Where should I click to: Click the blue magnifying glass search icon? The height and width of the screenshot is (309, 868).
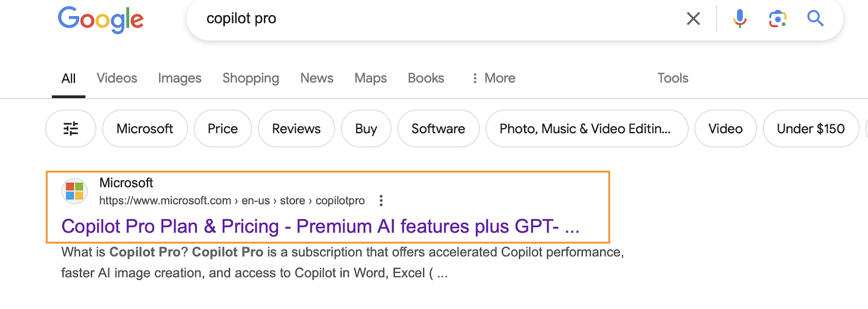815,19
